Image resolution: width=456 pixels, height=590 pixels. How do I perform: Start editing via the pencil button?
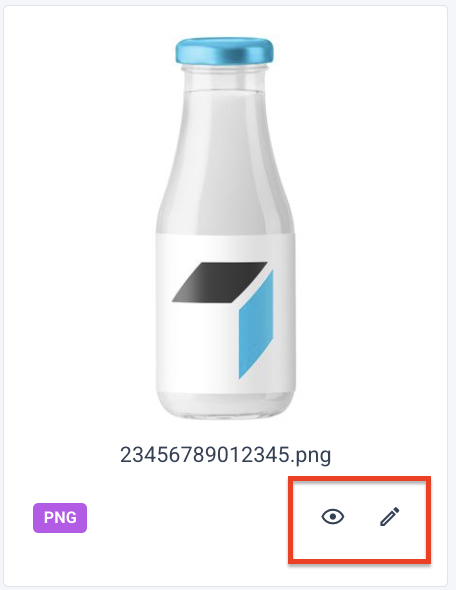pos(389,517)
